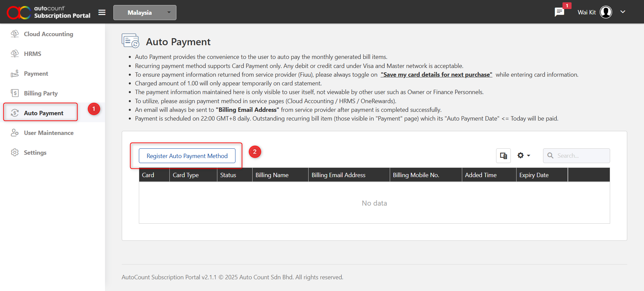The height and width of the screenshot is (291, 644).
Task: Sort by Billing Name column header
Action: [x=280, y=175]
